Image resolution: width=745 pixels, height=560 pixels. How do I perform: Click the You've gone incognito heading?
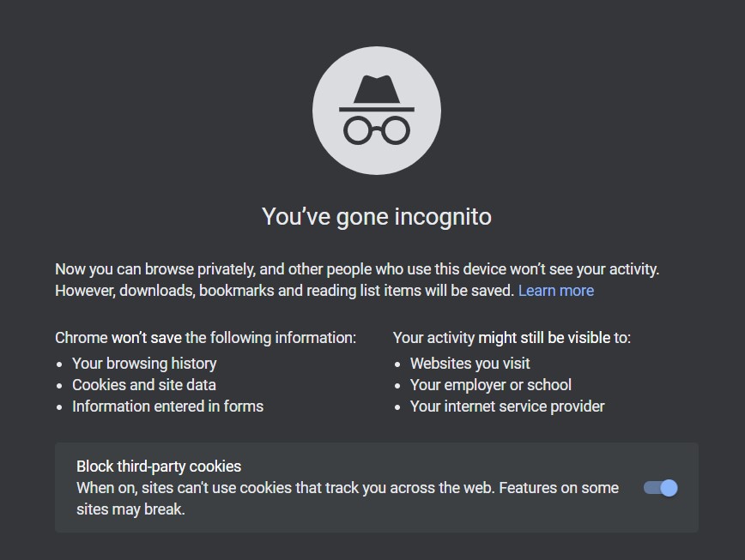coord(376,217)
